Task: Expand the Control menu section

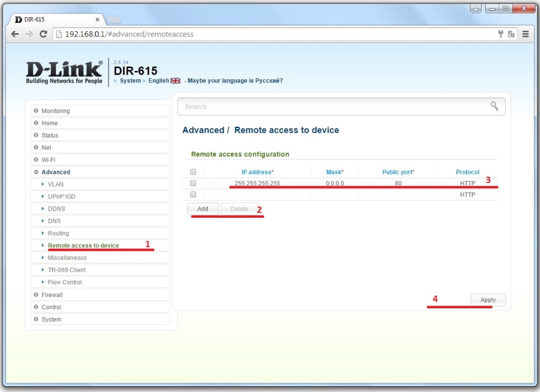Action: coord(100,307)
